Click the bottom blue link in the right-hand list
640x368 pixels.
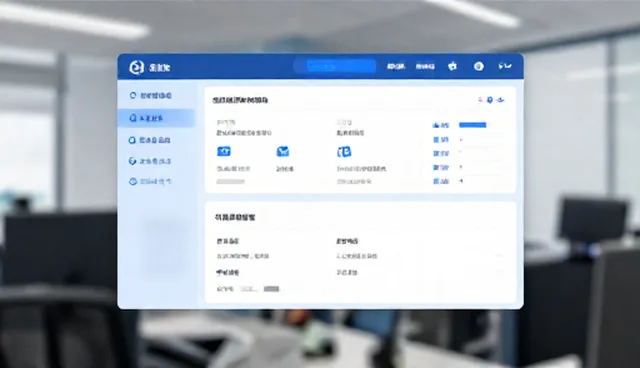click(x=441, y=181)
